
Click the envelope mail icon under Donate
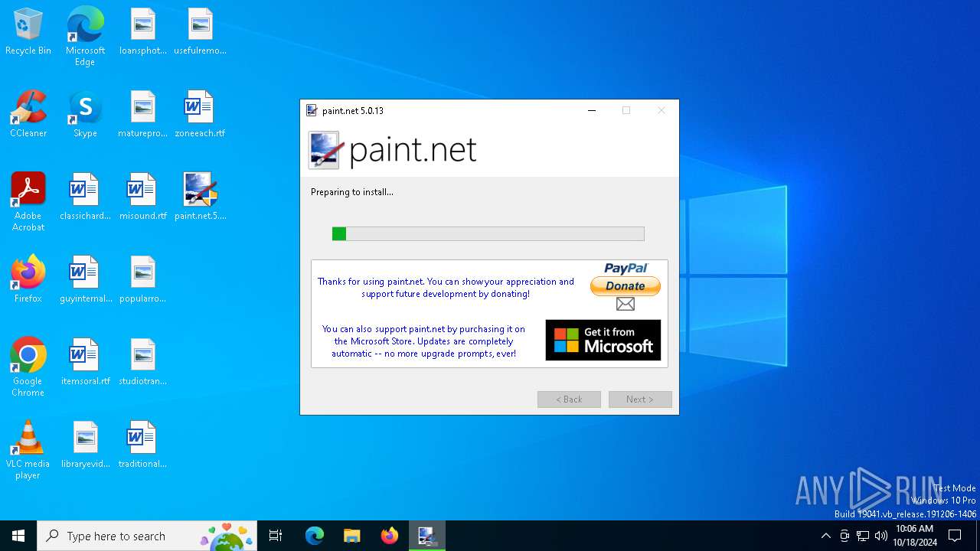click(626, 304)
